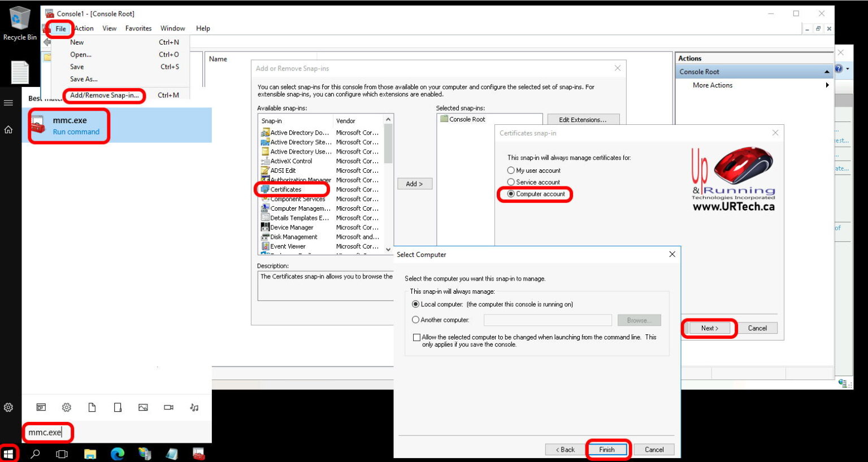Select the Device Manager snap-in icon
The image size is (868, 462).
[x=266, y=227]
